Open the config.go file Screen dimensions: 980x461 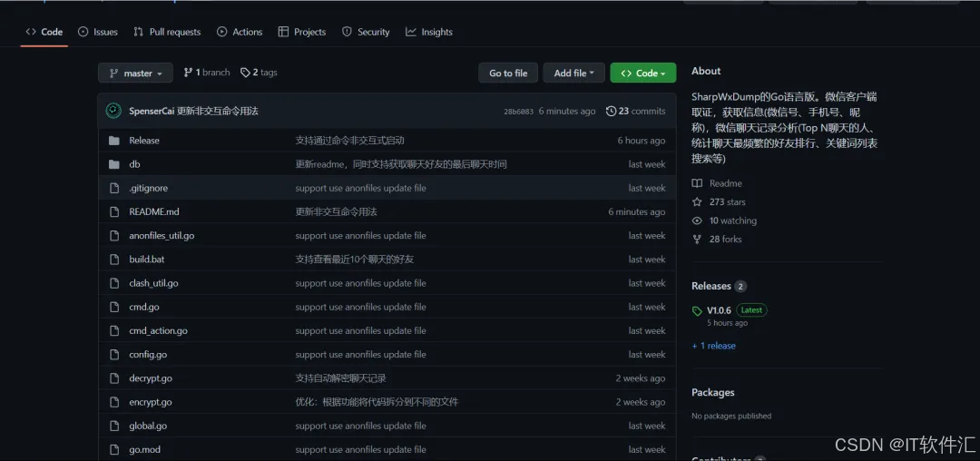pos(148,354)
